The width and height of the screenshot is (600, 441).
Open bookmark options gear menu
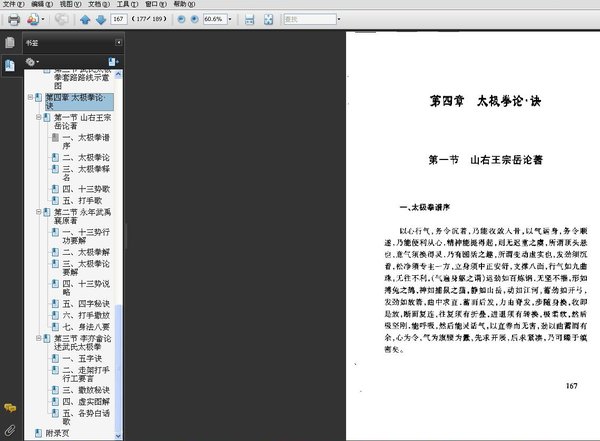32,62
